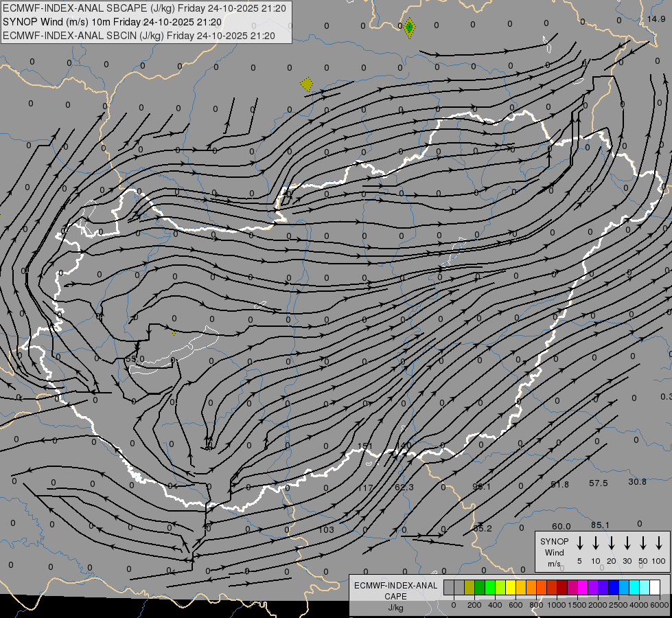Click the 51.8 CAPE value on the map
This screenshot has width=672, height=618.
pyautogui.click(x=559, y=485)
